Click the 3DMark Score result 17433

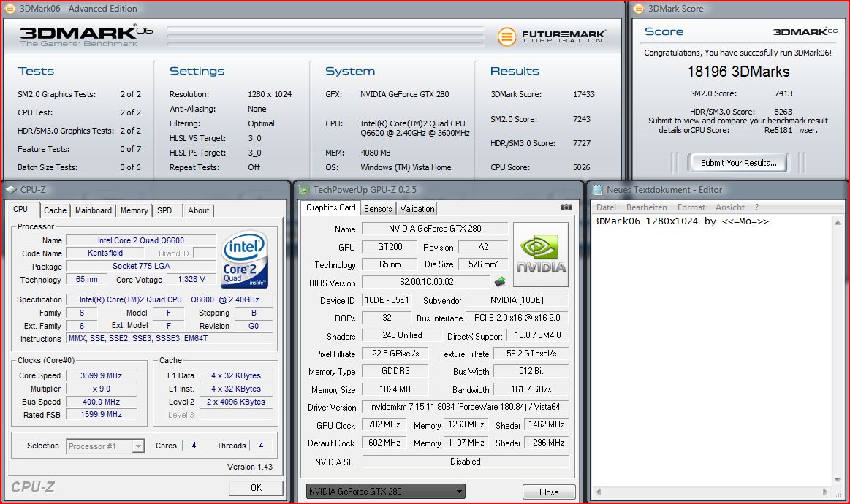(x=584, y=94)
